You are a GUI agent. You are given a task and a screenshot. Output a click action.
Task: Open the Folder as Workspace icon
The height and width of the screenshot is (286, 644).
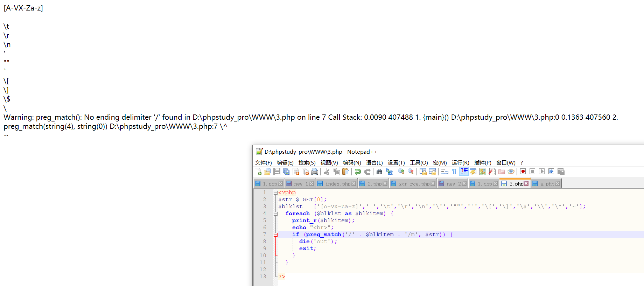(x=502, y=172)
